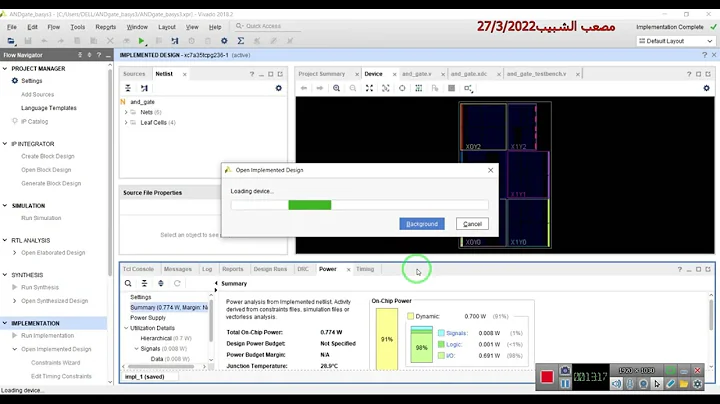720x404 pixels.
Task: Click the yellow Dynamic color swatch
Action: 411,316
